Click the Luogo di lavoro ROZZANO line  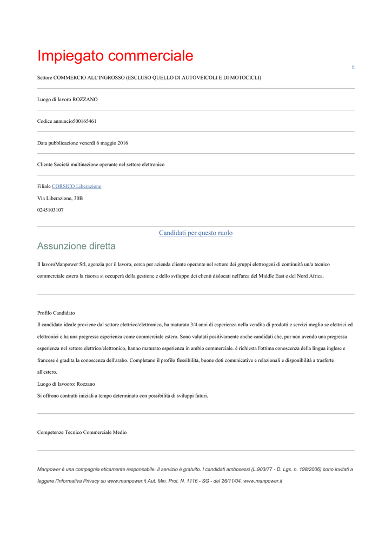click(68, 100)
